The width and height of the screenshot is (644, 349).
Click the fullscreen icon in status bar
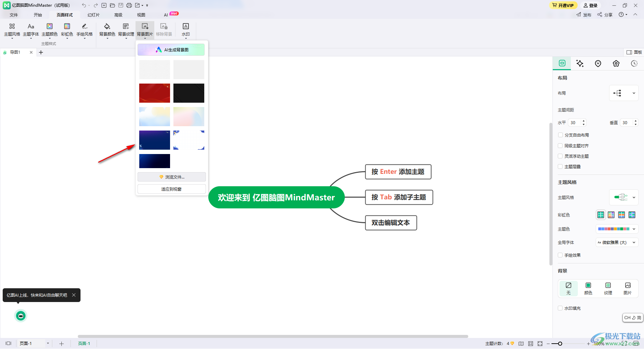pos(540,344)
